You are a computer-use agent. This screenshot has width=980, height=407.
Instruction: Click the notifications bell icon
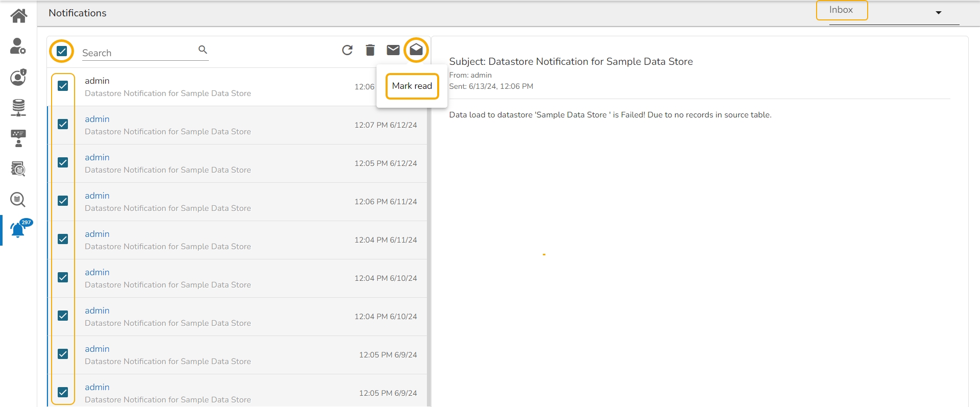18,230
